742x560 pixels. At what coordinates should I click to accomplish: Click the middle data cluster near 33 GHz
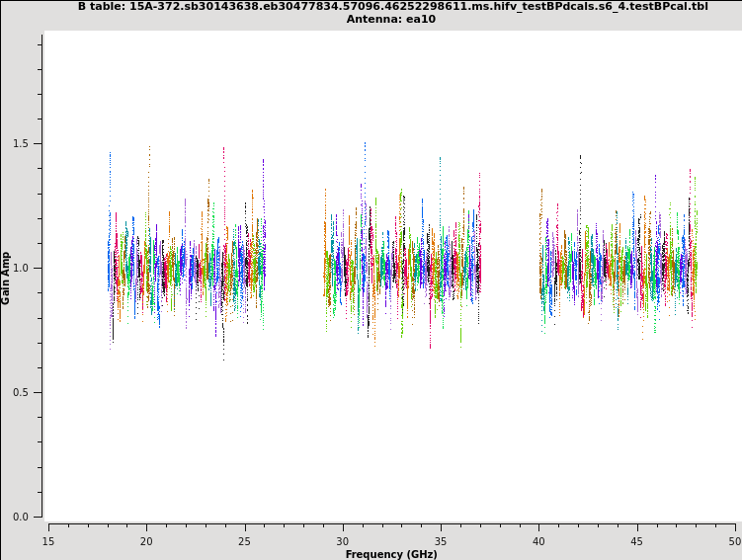(x=402, y=267)
